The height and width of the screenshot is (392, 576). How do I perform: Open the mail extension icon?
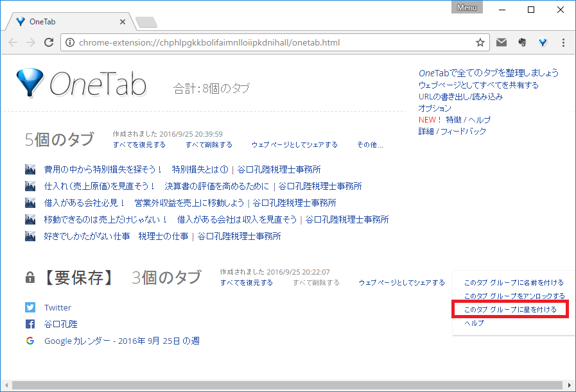(501, 43)
